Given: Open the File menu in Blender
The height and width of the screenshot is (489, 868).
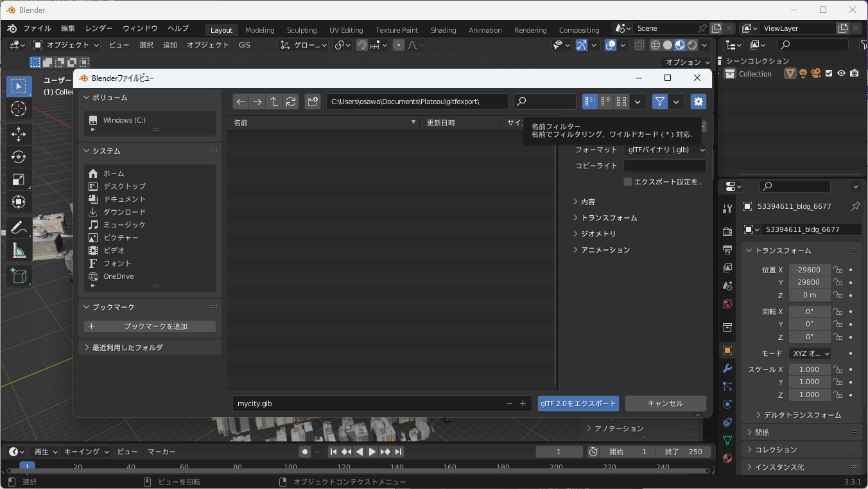Looking at the screenshot, I should coord(37,29).
